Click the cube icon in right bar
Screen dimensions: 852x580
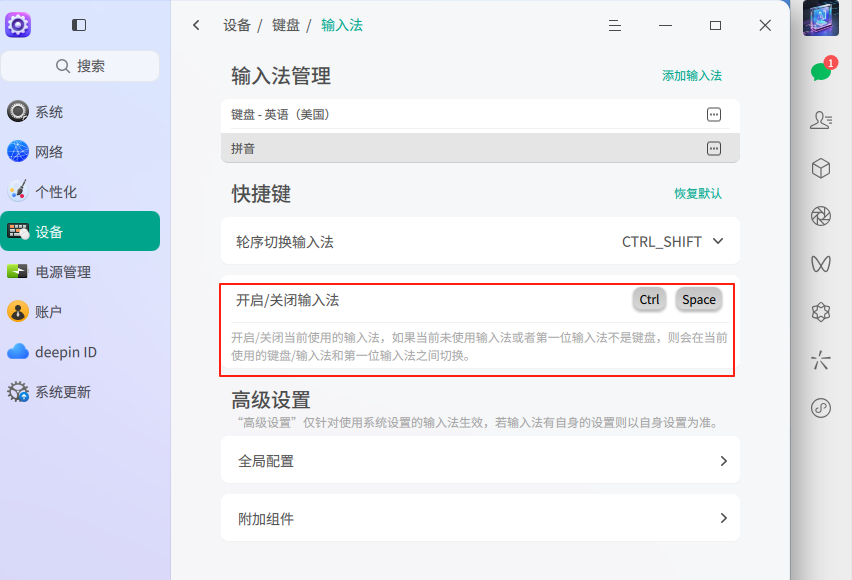tap(820, 168)
